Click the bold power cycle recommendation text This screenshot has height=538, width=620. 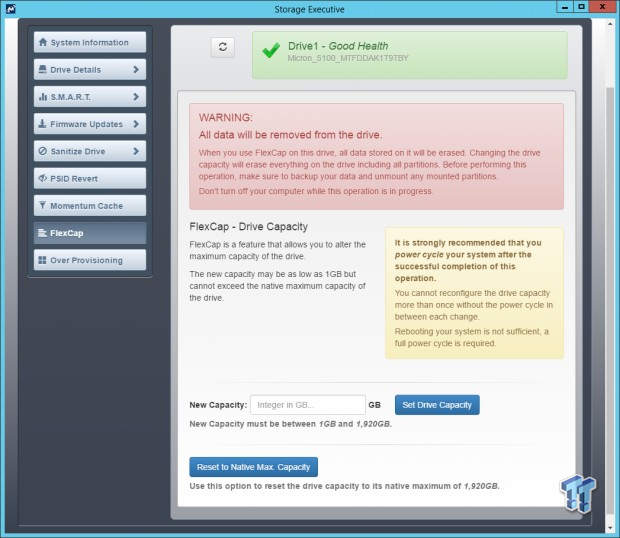point(468,260)
